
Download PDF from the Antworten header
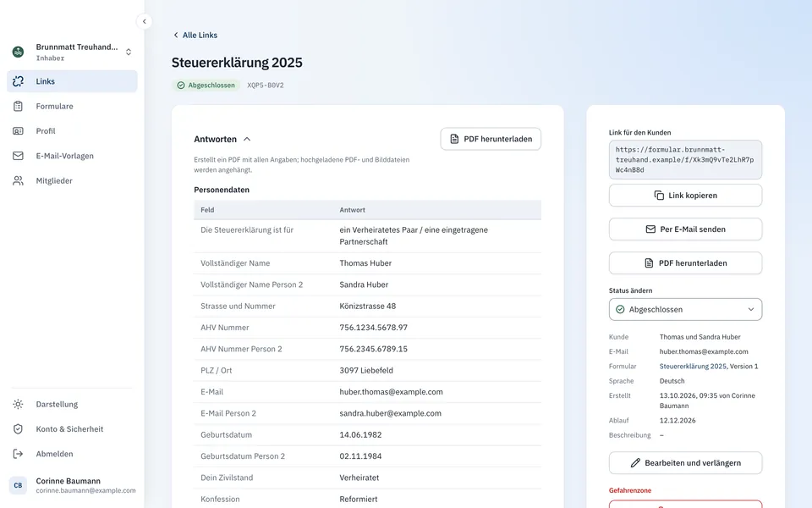491,139
